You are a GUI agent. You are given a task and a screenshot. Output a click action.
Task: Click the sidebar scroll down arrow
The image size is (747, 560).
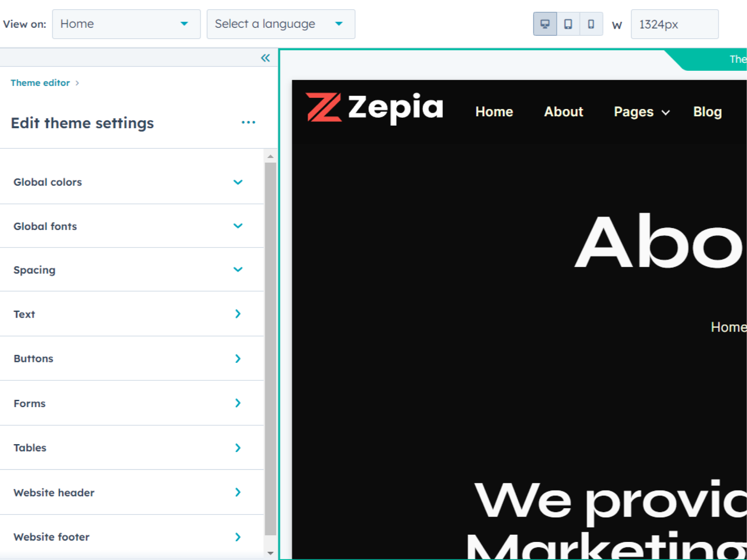(270, 553)
